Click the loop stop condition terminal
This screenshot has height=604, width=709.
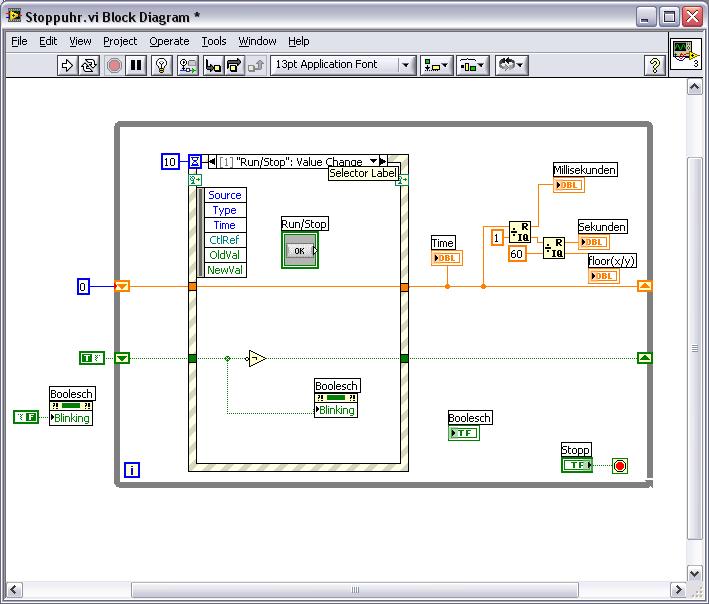[x=619, y=466]
